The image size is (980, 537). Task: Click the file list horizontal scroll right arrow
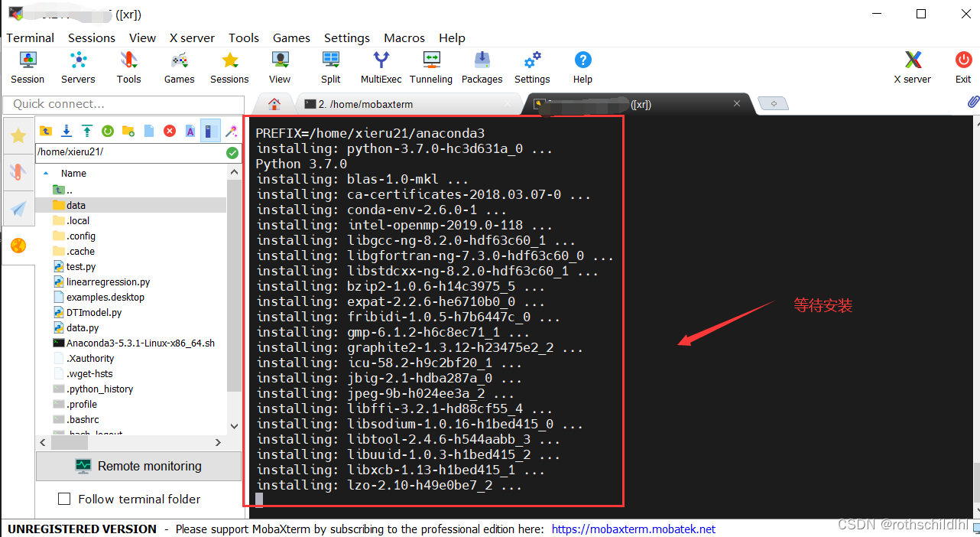click(218, 442)
